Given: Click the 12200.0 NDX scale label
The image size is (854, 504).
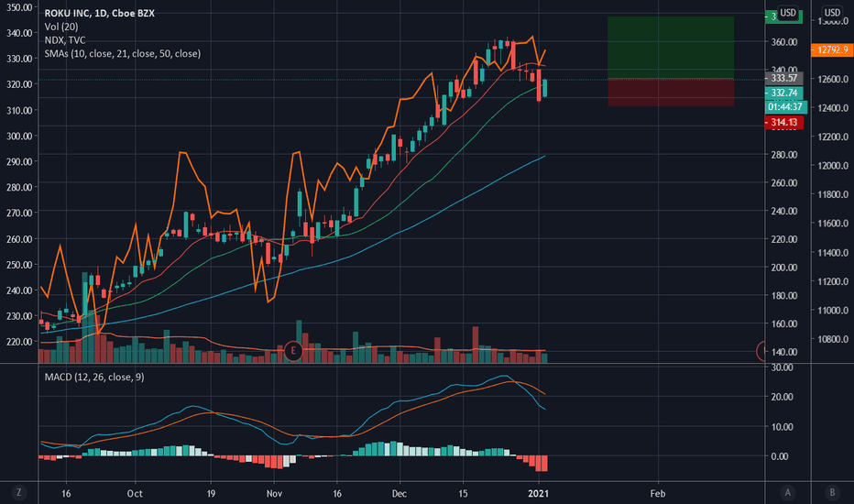Looking at the screenshot, I should (x=833, y=137).
